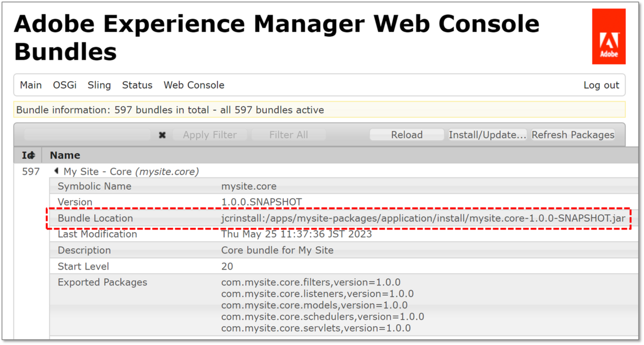The height and width of the screenshot is (345, 644).
Task: Click the Refresh Packages button
Action: tap(573, 135)
